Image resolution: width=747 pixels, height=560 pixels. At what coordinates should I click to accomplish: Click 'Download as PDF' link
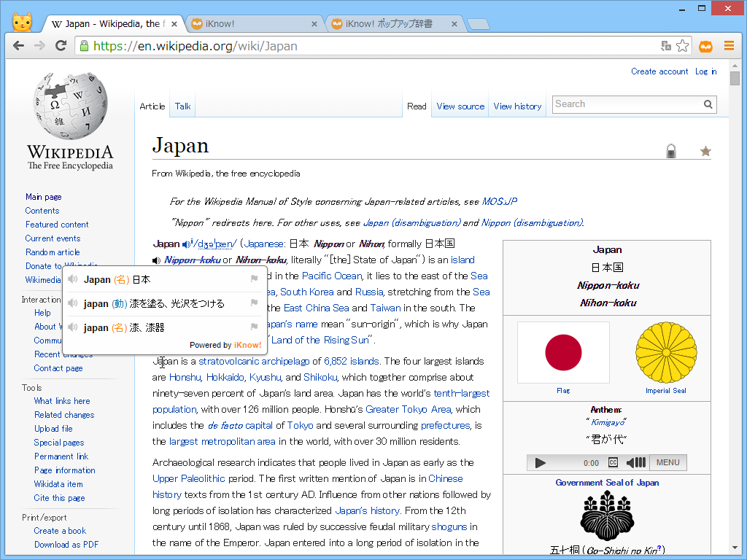(66, 544)
